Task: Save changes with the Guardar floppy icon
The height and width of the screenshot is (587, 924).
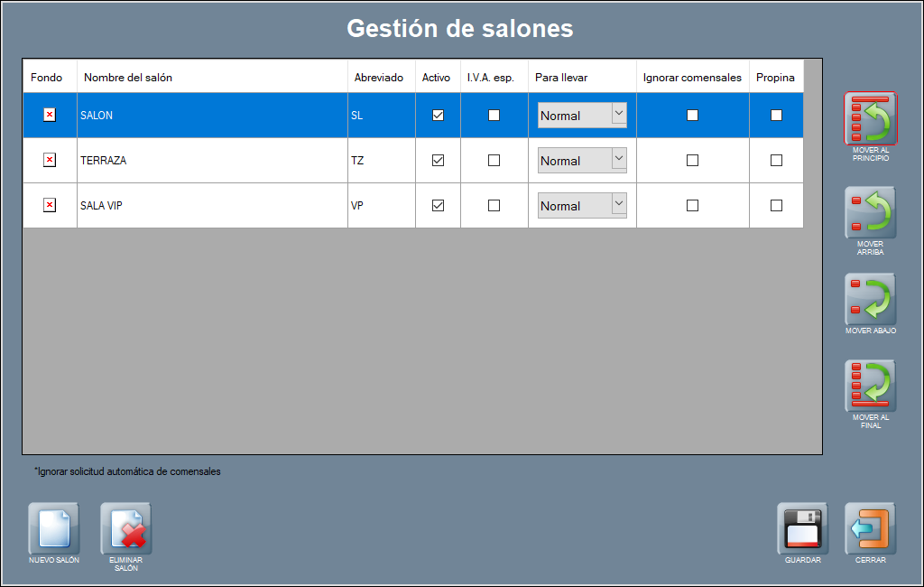Action: point(802,528)
